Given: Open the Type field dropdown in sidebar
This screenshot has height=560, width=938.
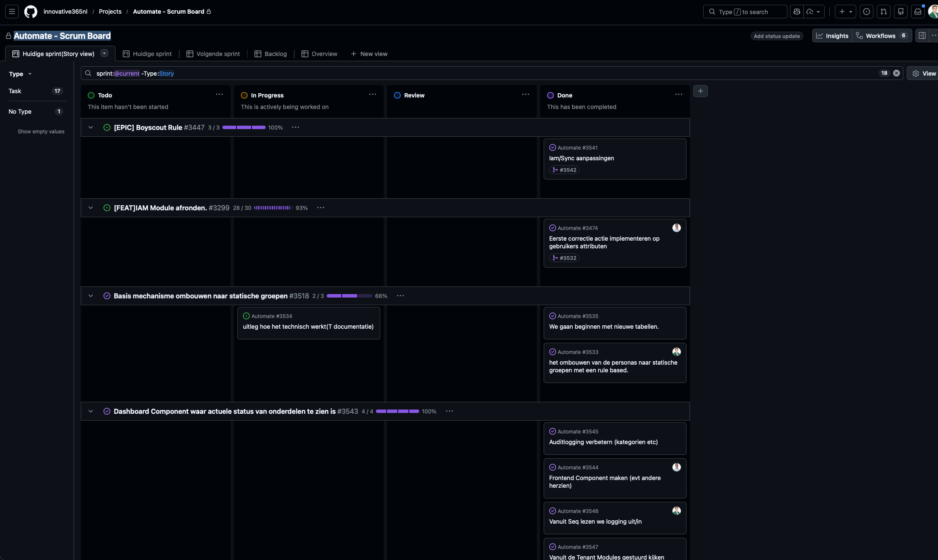Looking at the screenshot, I should [x=20, y=74].
